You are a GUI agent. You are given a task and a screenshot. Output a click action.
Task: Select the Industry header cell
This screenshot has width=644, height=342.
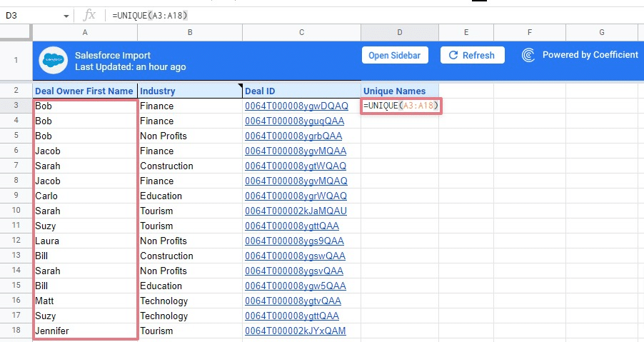(x=189, y=91)
